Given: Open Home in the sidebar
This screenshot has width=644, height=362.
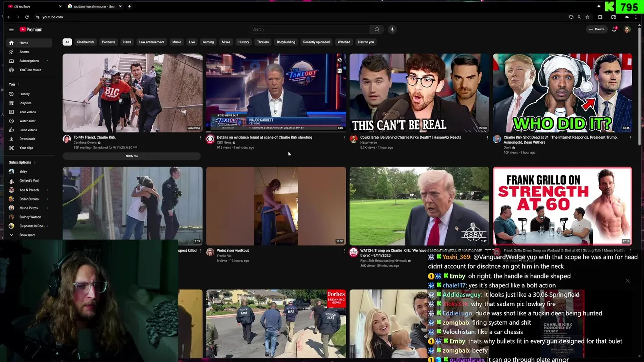Looking at the screenshot, I should tap(29, 43).
